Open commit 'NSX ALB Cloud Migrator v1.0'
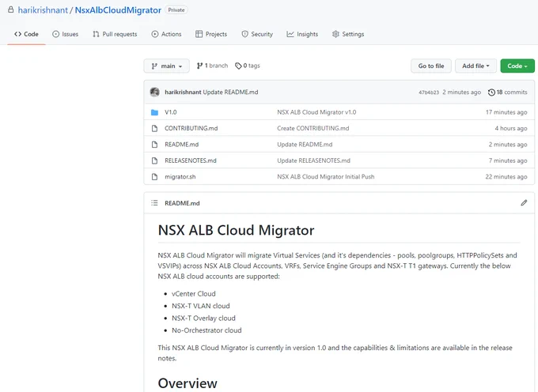Image resolution: width=538 pixels, height=392 pixels. [x=316, y=112]
